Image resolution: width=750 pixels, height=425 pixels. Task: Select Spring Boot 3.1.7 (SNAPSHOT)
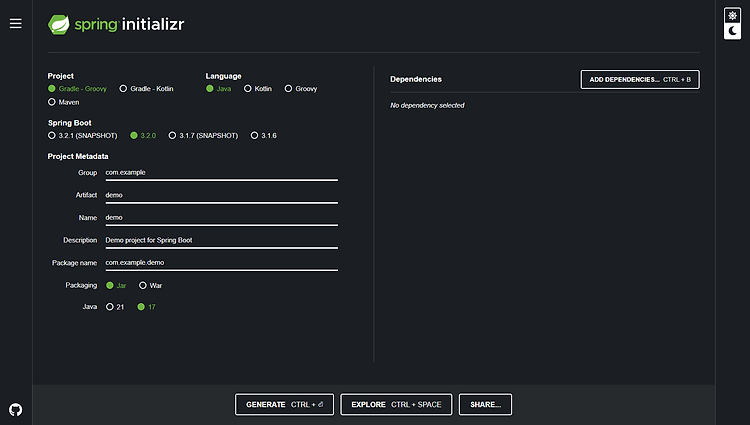click(x=203, y=135)
